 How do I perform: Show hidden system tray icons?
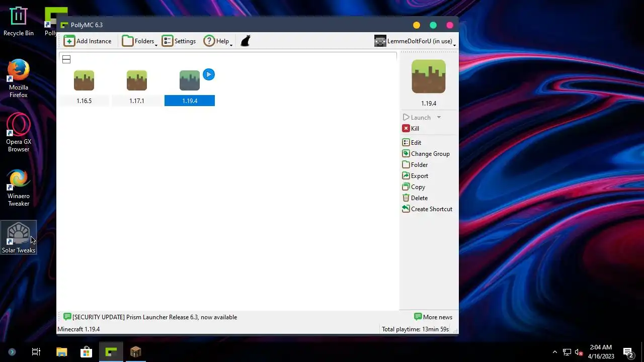tap(555, 352)
